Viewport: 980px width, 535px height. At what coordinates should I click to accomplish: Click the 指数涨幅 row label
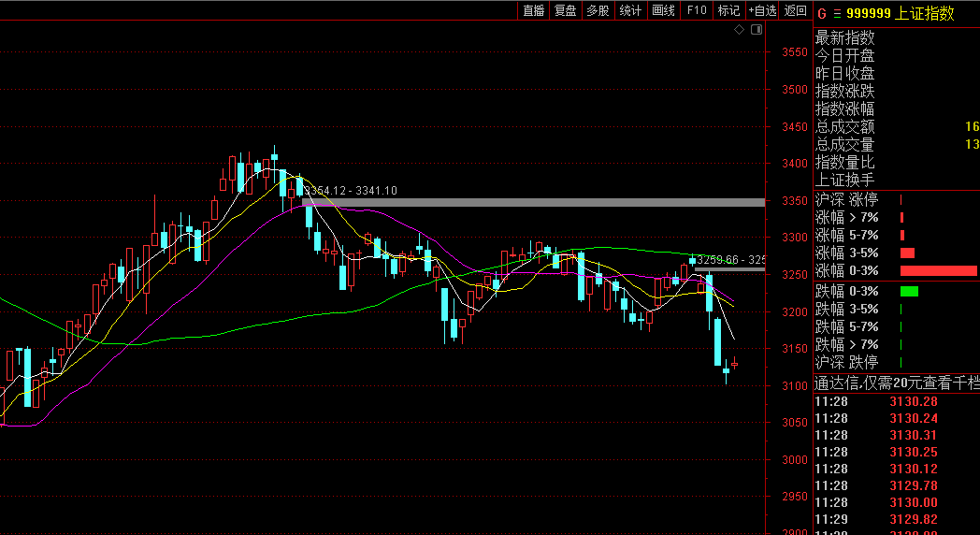pyautogui.click(x=845, y=108)
